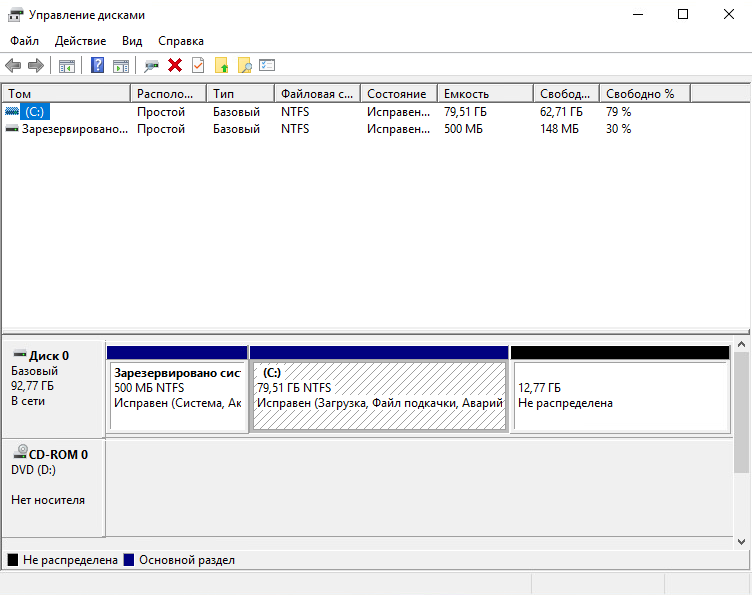Image resolution: width=752 pixels, height=595 pixels.
Task: Click the blue Основной раздел legend swatch
Action: (x=129, y=560)
